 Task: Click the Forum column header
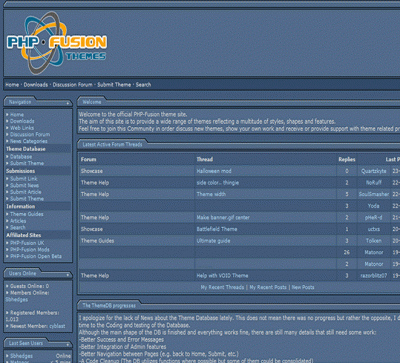[88, 160]
